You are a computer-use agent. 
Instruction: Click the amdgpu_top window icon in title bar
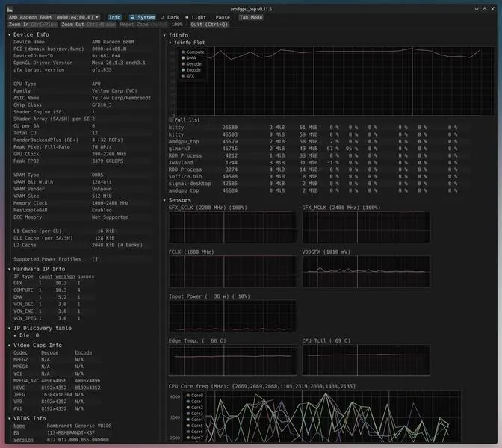click(10, 9)
